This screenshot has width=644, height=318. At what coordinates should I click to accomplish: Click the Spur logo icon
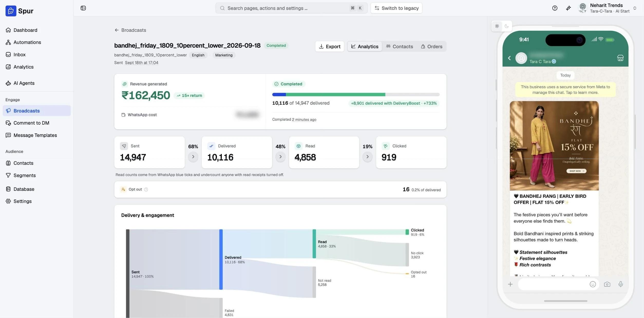[11, 11]
